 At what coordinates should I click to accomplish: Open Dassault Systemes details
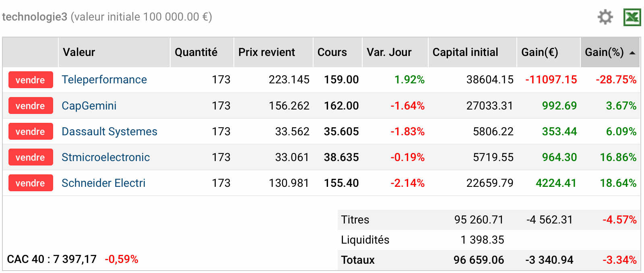[109, 131]
